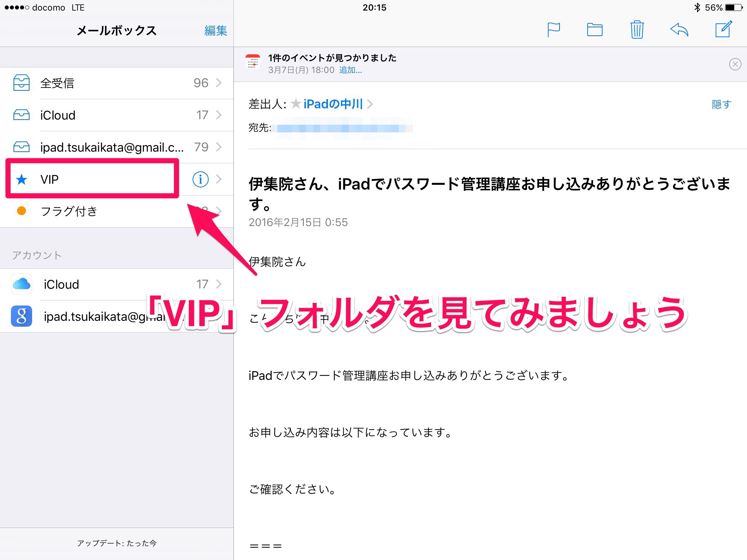Tap the compose new message icon
The width and height of the screenshot is (747, 560).
tap(723, 29)
